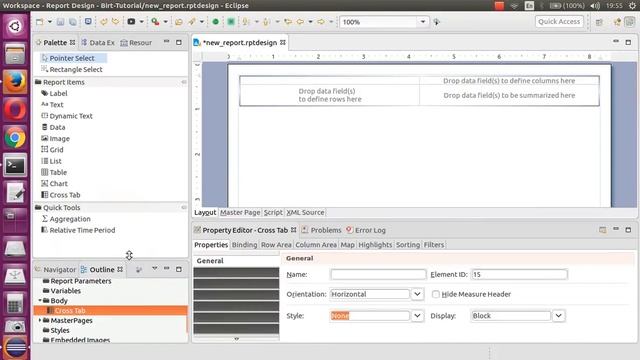Choose the Relative Time Period quick tool
The width and height of the screenshot is (640, 360).
78,230
